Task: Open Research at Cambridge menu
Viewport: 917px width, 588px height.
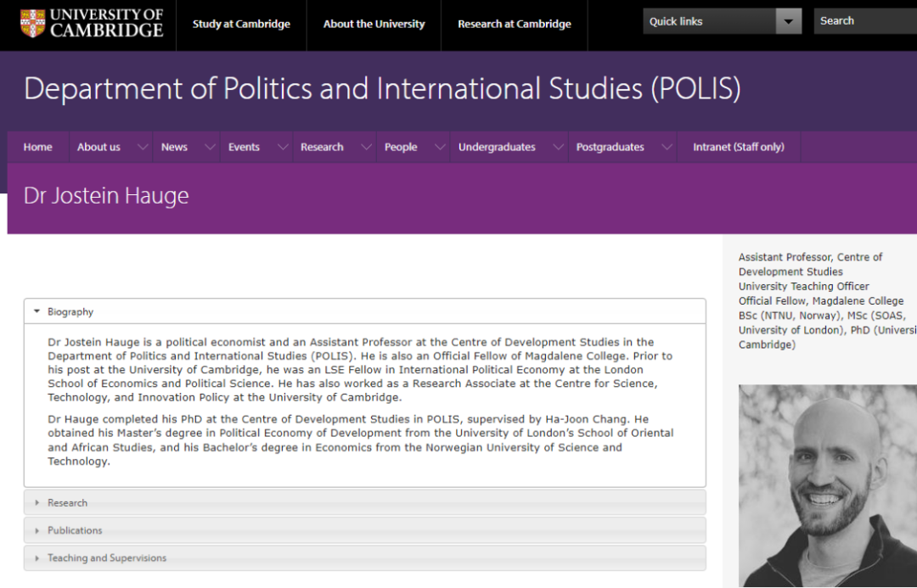Action: tap(514, 24)
